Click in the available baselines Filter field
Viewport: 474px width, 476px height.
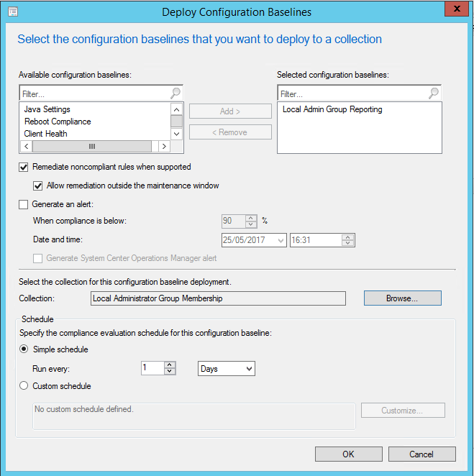[x=94, y=93]
